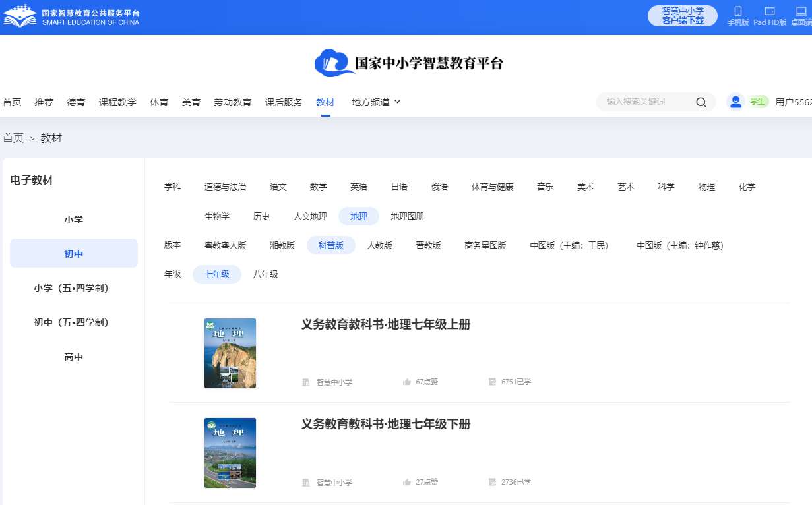Pick the 湘教版 edition
The image size is (812, 505).
[282, 245]
